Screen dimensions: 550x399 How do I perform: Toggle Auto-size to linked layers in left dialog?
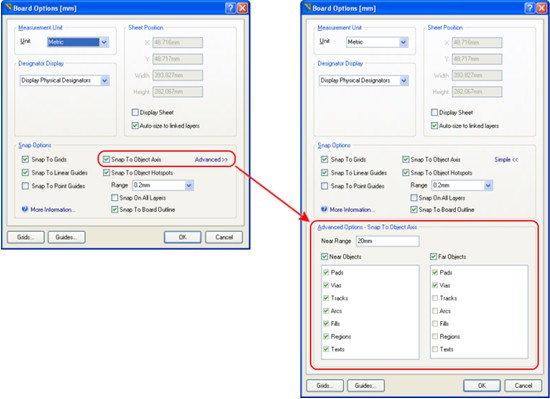(135, 126)
